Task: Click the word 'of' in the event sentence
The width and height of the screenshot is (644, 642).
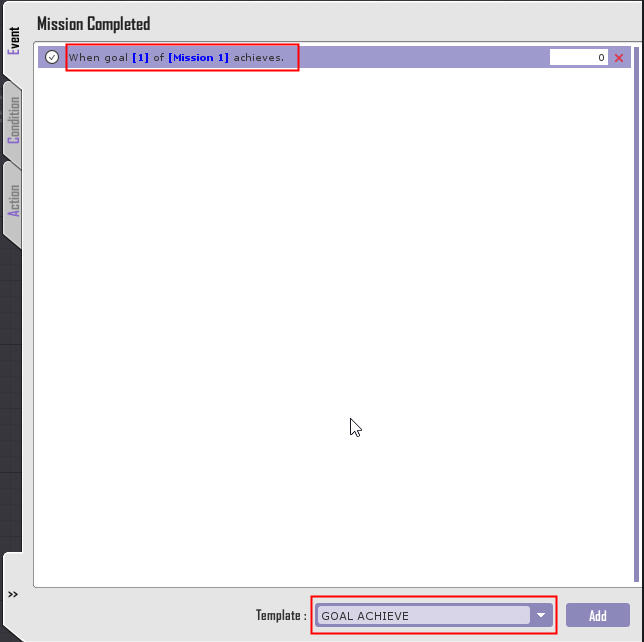Action: pos(159,58)
